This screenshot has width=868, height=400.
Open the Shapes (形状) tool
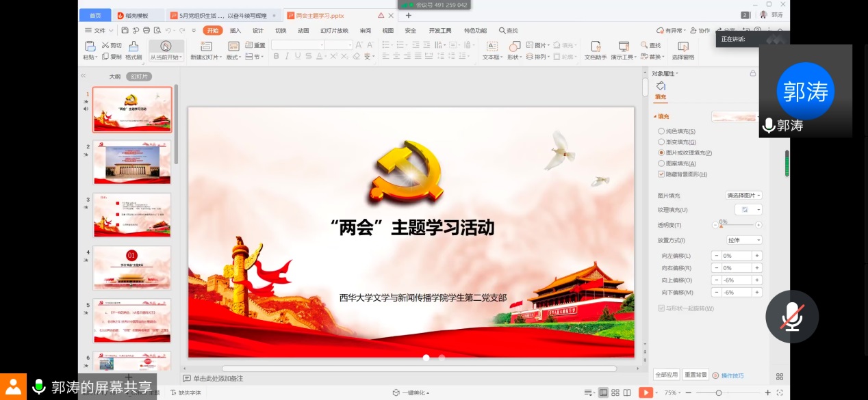(x=513, y=46)
